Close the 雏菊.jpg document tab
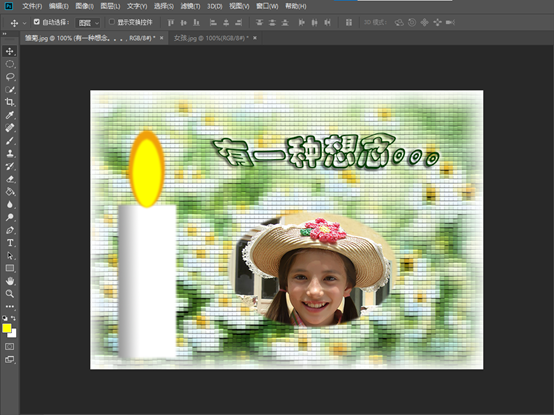The width and height of the screenshot is (554, 415). click(x=161, y=38)
